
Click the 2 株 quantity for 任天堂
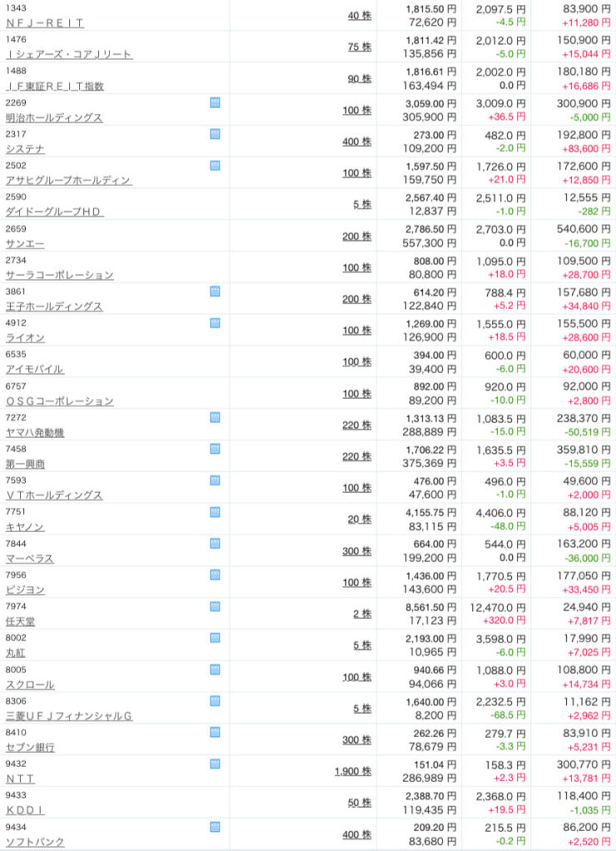(362, 614)
